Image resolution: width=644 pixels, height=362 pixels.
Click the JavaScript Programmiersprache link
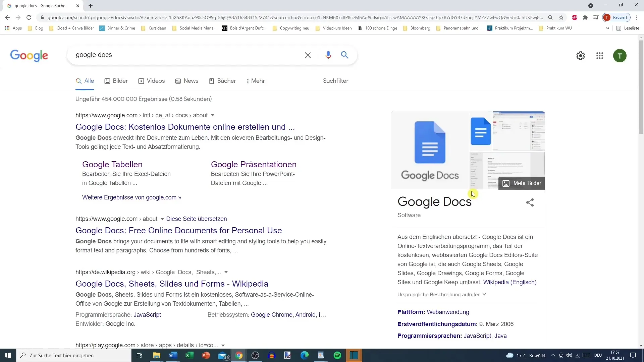(x=147, y=315)
